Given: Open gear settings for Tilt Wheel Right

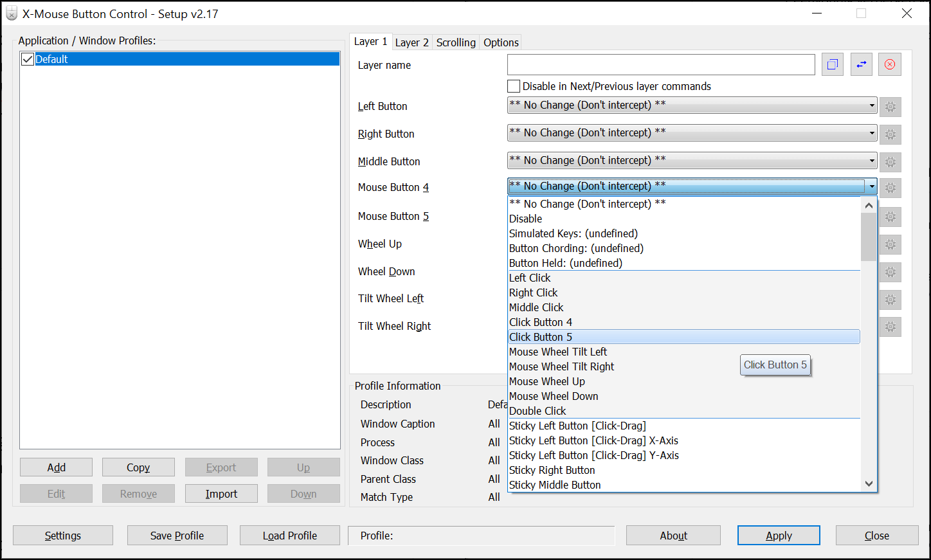Looking at the screenshot, I should [890, 327].
